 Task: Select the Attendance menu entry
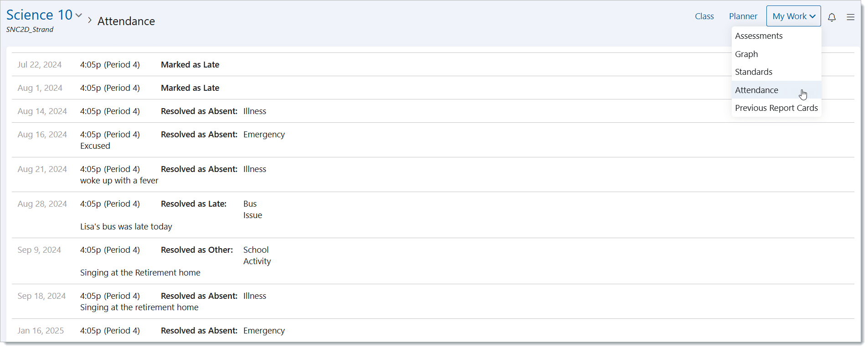[756, 90]
